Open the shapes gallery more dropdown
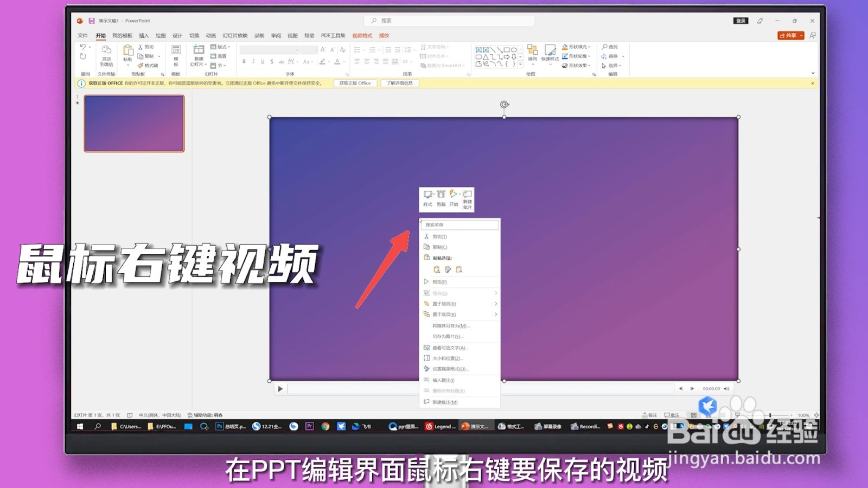This screenshot has width=868, height=488. click(520, 64)
